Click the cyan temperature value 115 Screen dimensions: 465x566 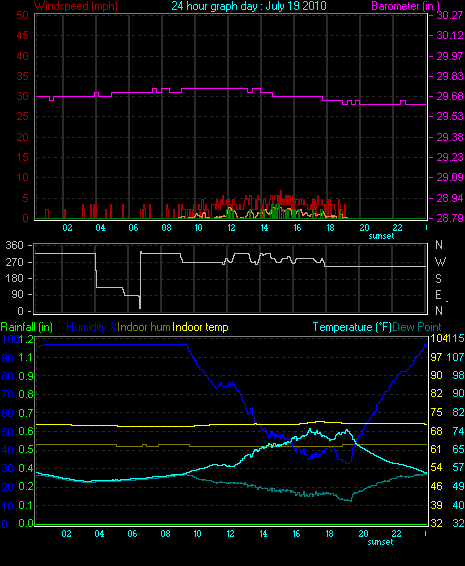click(456, 338)
